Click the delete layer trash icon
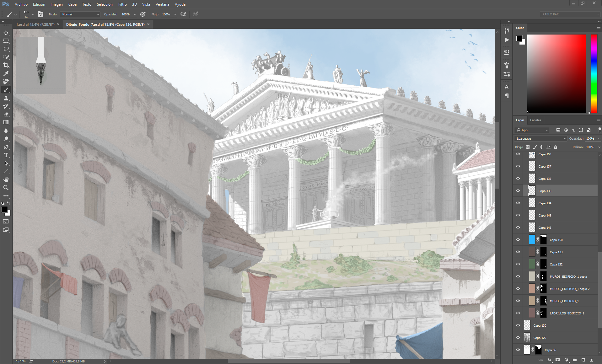Viewport: 602px width, 364px height. [x=591, y=360]
